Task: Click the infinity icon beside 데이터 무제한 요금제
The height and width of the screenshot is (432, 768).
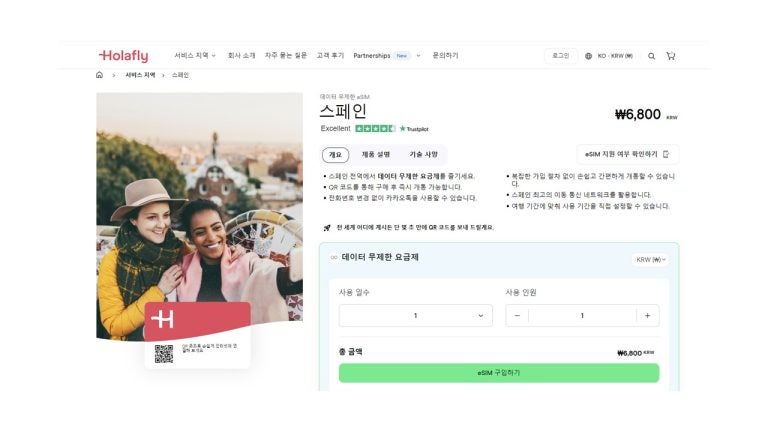Action: click(x=334, y=257)
